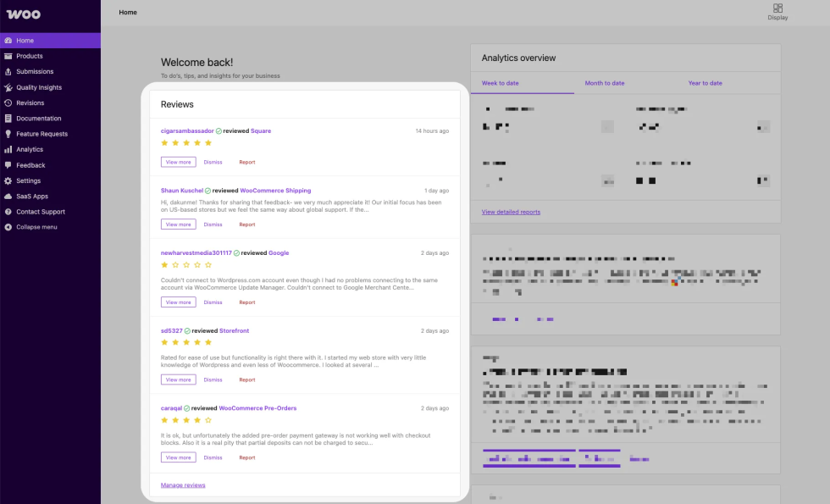Click the four-star rating on Pre-Orders review
Screen dimensions: 830x504
click(186, 420)
